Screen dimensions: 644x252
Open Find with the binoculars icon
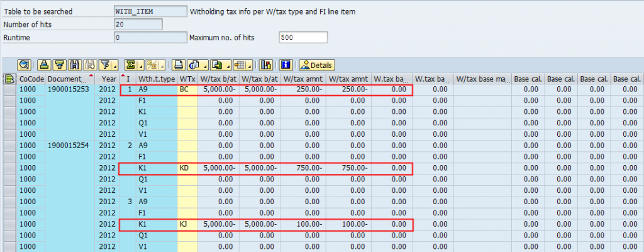tap(75, 65)
